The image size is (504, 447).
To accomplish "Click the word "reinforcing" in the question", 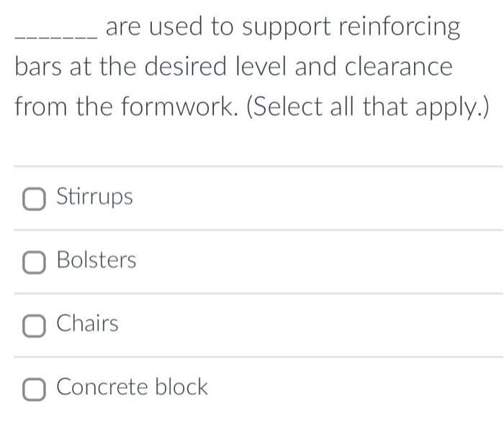I will [400, 27].
